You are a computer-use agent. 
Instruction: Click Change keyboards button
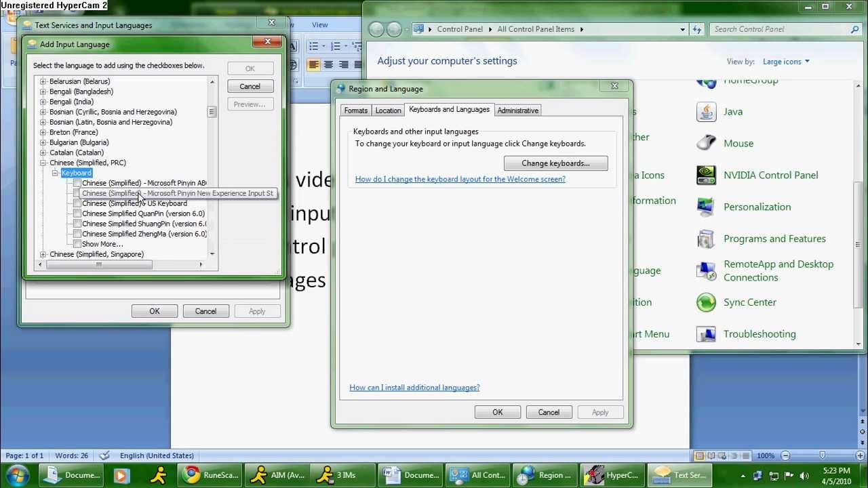[x=555, y=163]
